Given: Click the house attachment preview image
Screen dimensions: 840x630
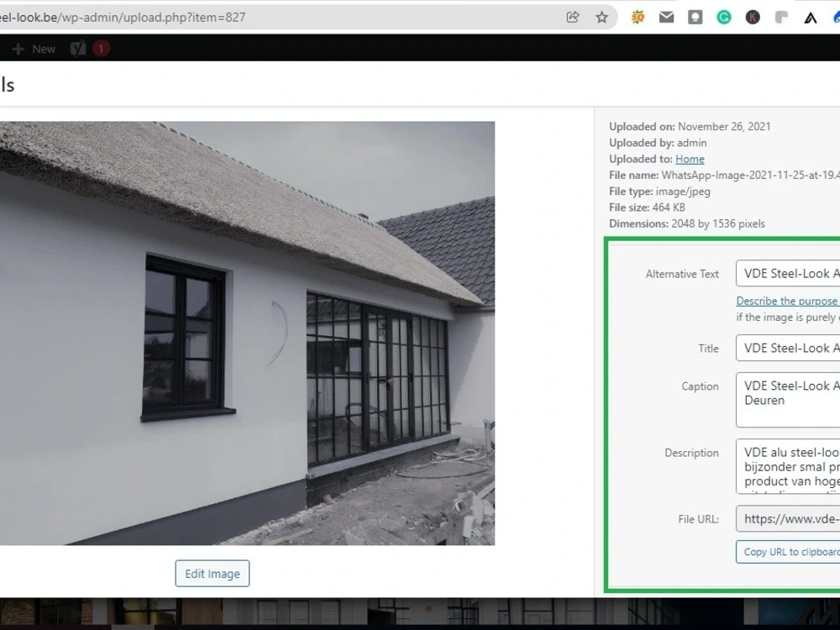Looking at the screenshot, I should [247, 333].
